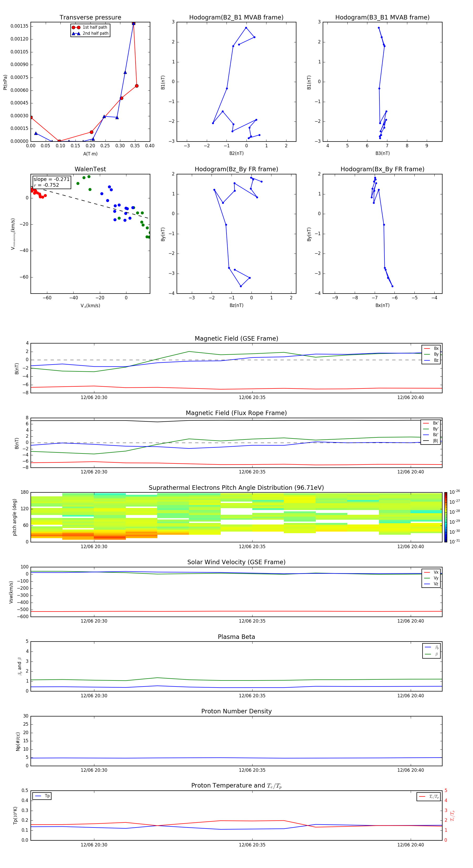473x868 pixels.
Task: Click the 'Hodogram(B3_B1 MVAB frame)' title
Action: (382, 17)
